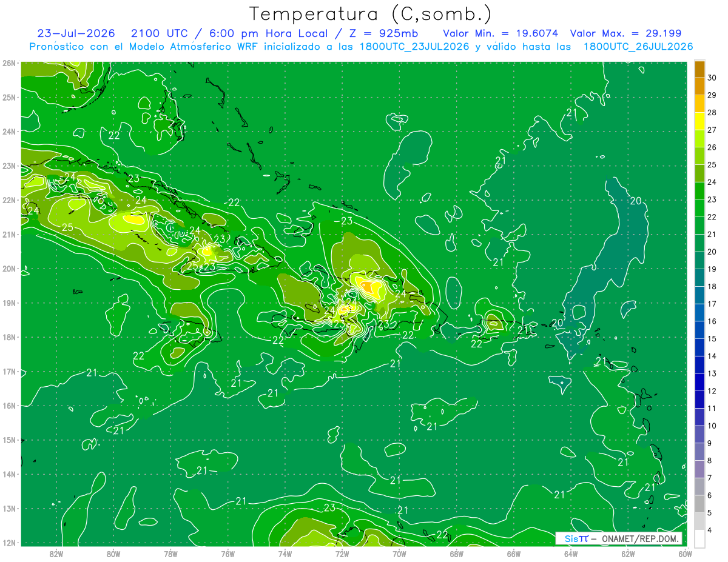
Task: Pick the dark orange swatch above 30
Action: click(x=699, y=69)
